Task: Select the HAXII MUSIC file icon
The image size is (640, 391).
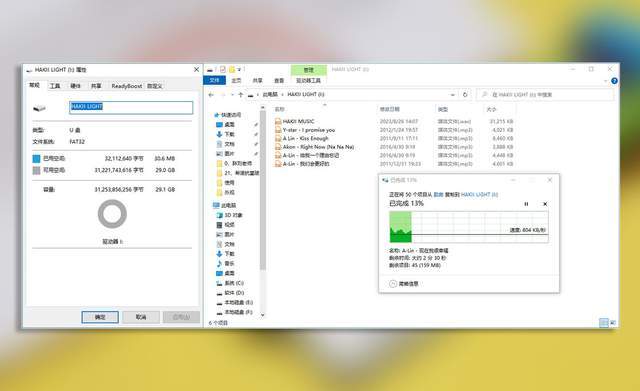Action: pyautogui.click(x=278, y=121)
